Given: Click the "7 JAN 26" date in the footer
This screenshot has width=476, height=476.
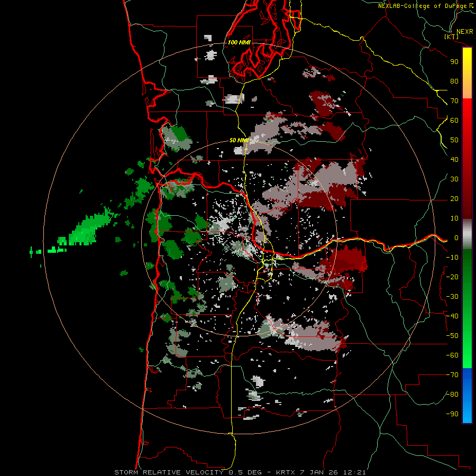Looking at the screenshot, I should (x=321, y=472).
